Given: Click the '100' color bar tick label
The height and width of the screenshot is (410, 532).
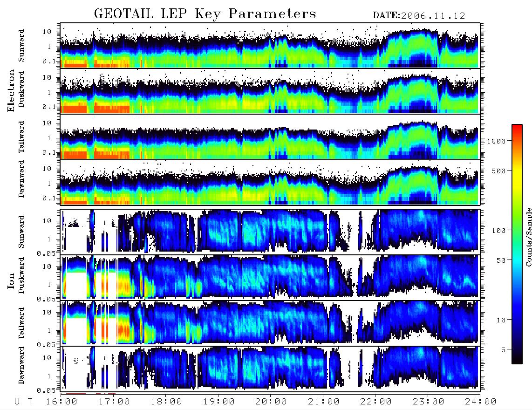Looking at the screenshot, I should [x=499, y=231].
